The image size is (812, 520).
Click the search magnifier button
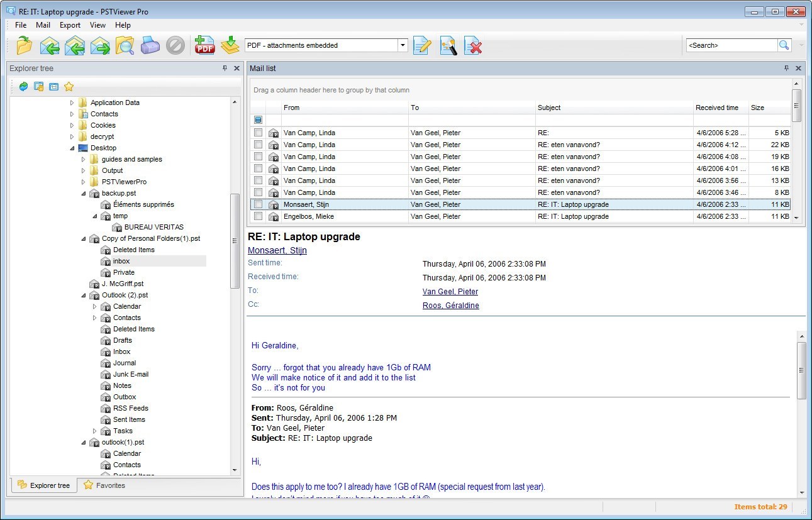pyautogui.click(x=784, y=45)
